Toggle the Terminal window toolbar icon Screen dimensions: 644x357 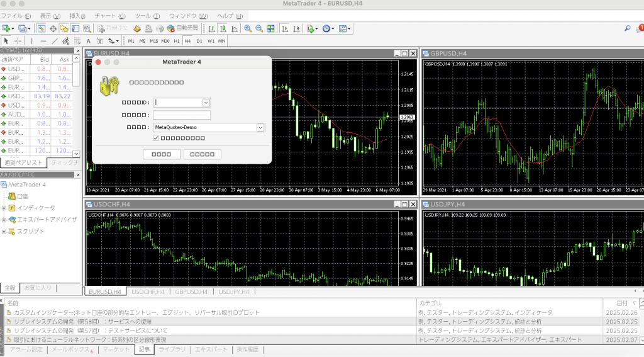tap(75, 28)
